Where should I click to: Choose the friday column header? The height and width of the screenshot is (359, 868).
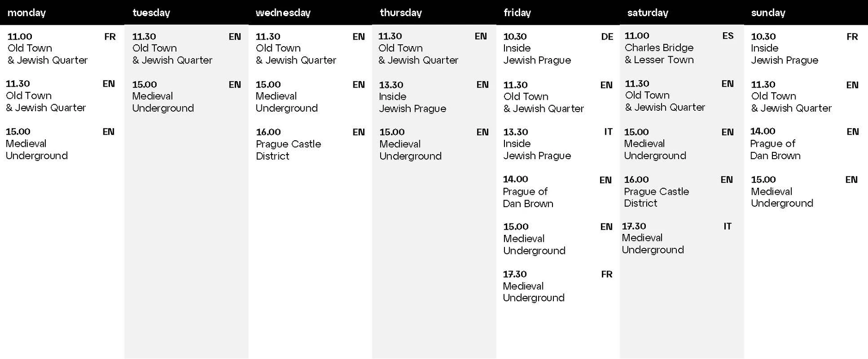pos(517,13)
